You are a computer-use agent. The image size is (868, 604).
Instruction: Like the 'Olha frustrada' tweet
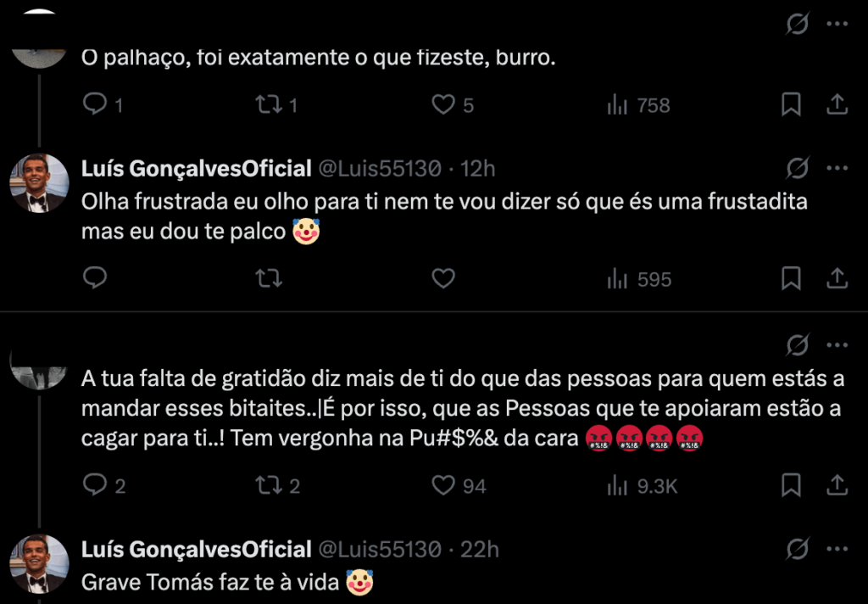click(x=443, y=278)
